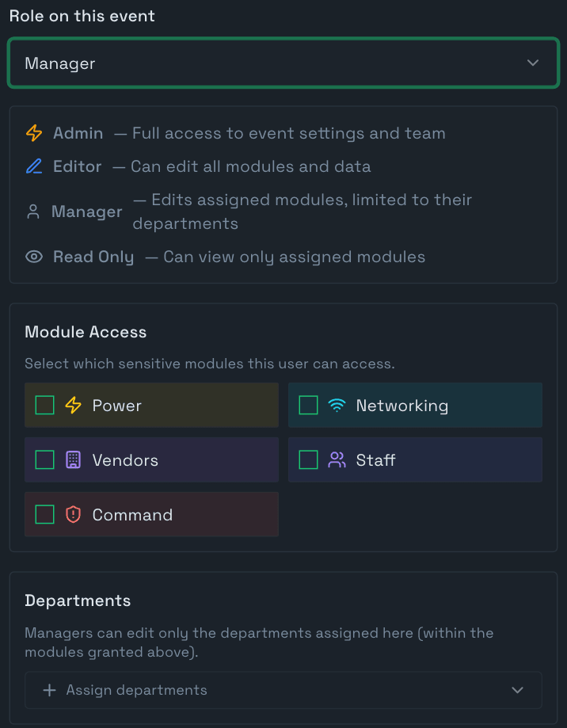Click the Read Only role label
This screenshot has height=728, width=567.
coord(93,257)
